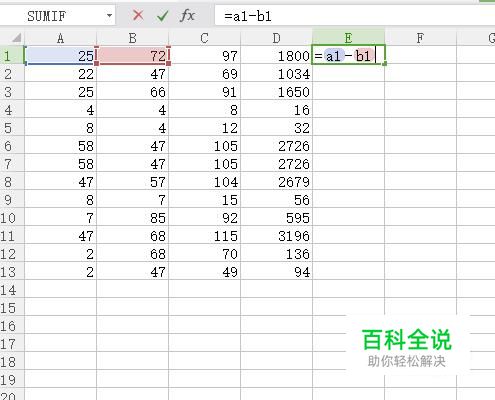This screenshot has height=400, width=495.
Task: Select column D header
Action: [x=276, y=38]
